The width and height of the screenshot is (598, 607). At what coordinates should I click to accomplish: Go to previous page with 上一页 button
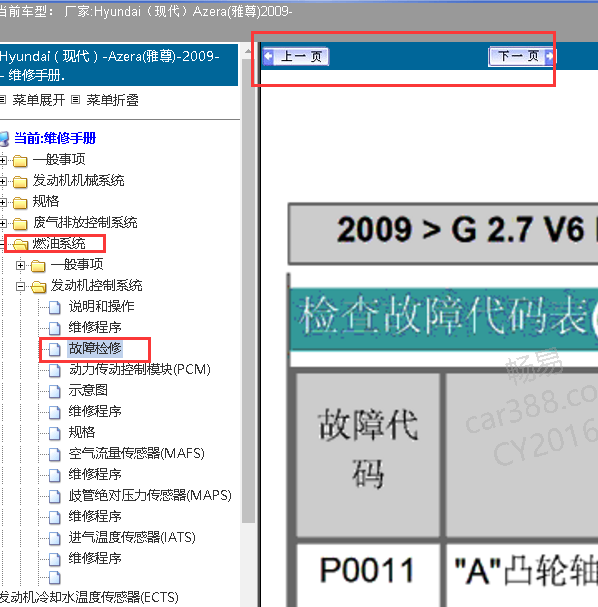(x=296, y=57)
